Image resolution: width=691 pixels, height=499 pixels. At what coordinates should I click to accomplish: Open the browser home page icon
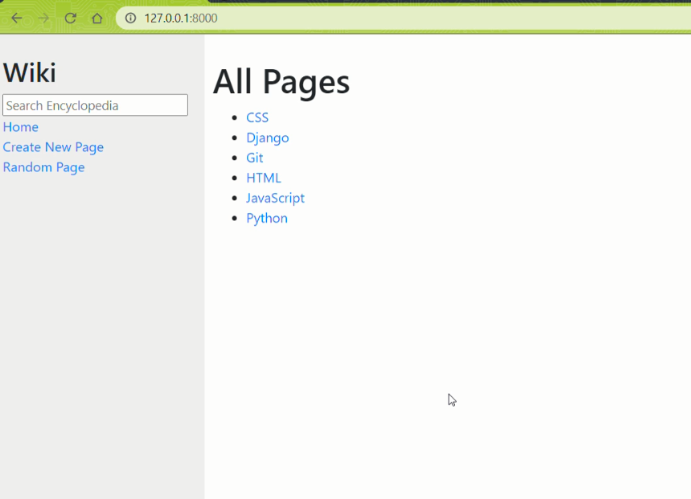(97, 18)
